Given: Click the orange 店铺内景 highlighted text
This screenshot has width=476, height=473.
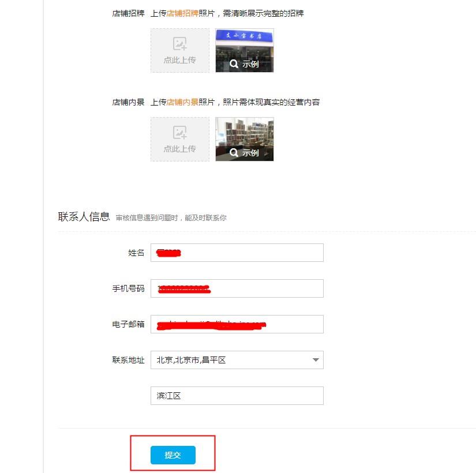Looking at the screenshot, I should [x=182, y=102].
